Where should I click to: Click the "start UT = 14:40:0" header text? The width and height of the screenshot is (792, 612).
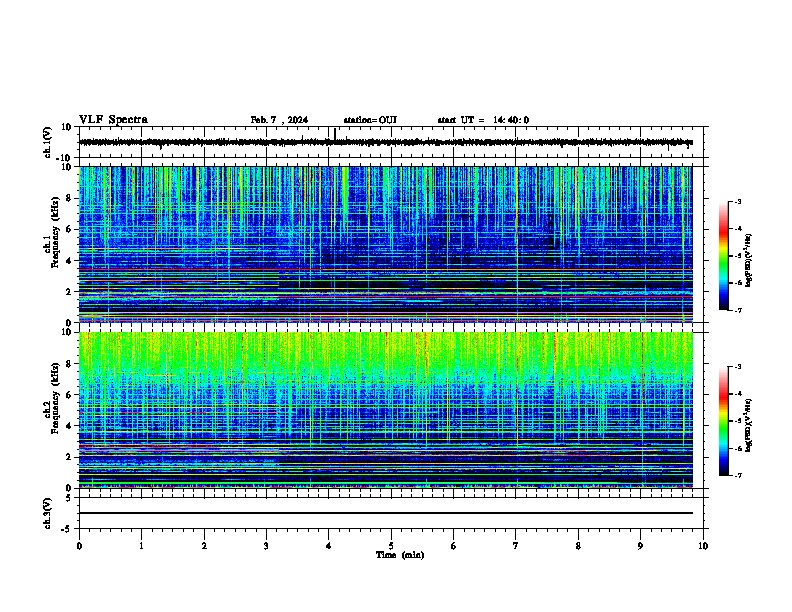(483, 120)
